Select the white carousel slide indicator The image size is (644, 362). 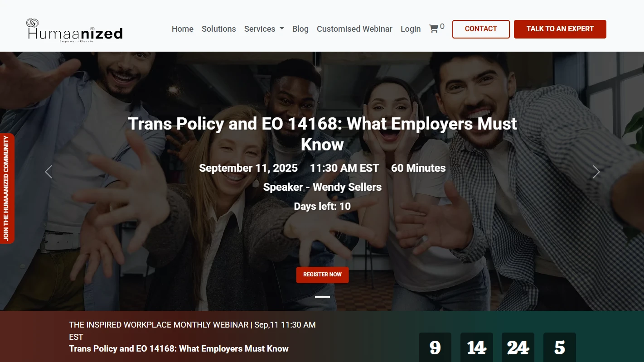(x=322, y=297)
